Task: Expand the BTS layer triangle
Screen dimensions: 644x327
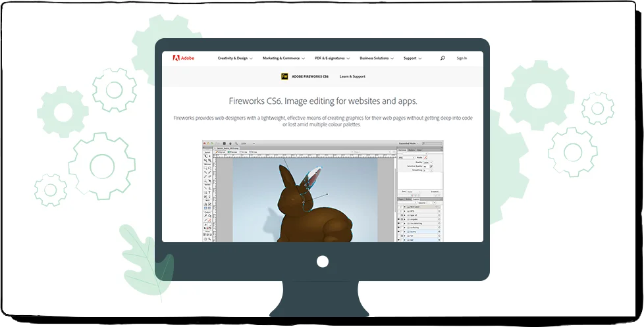Action: click(404, 211)
